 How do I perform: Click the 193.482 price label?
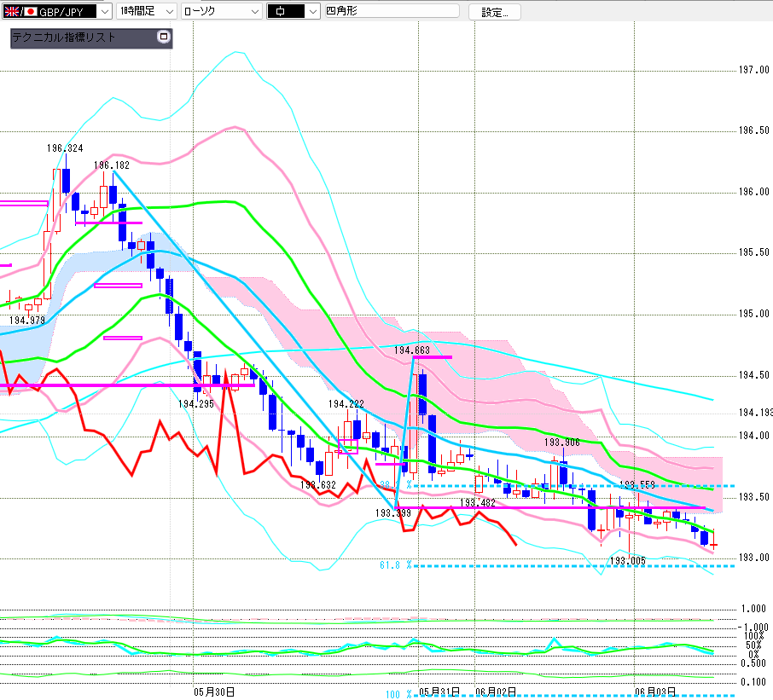click(478, 502)
